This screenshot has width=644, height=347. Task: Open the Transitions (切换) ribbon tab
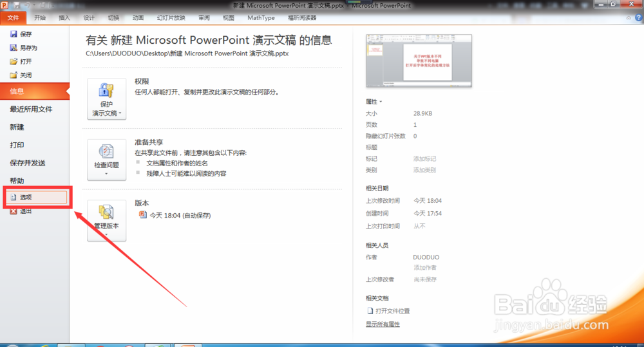coord(114,17)
